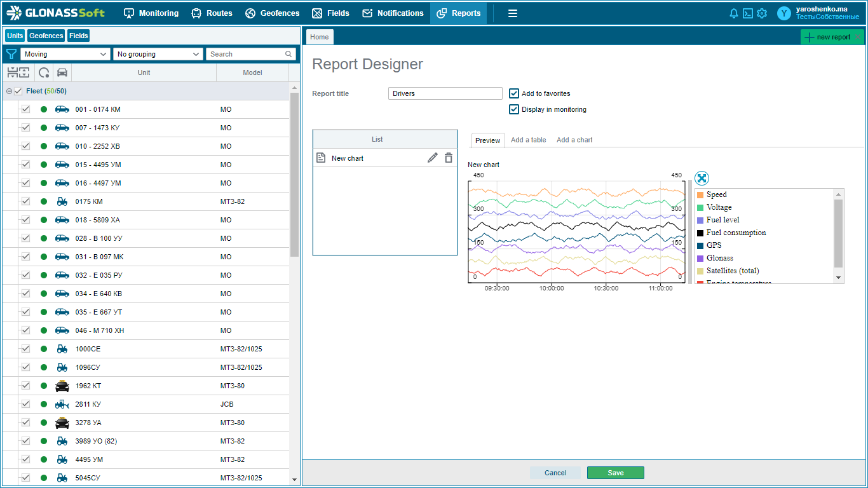Open the No grouping dropdown
This screenshot has height=488, width=868.
click(158, 54)
